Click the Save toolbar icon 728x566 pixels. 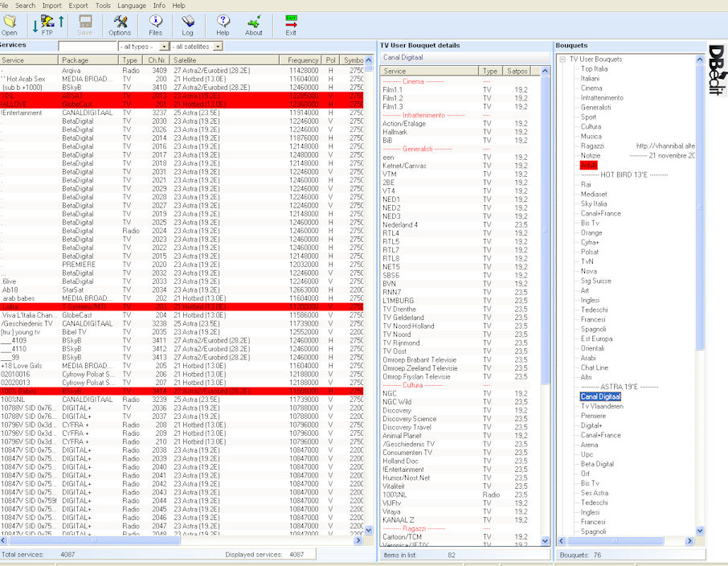click(x=85, y=25)
